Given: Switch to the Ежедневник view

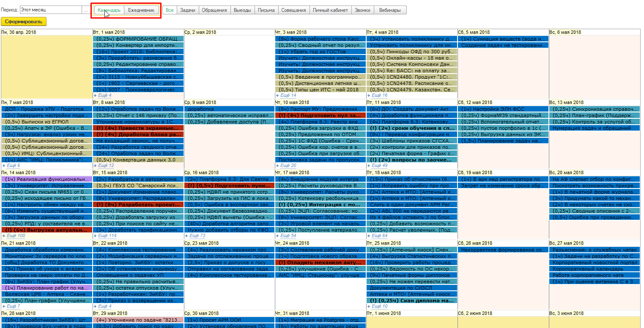Looking at the screenshot, I should click(141, 10).
